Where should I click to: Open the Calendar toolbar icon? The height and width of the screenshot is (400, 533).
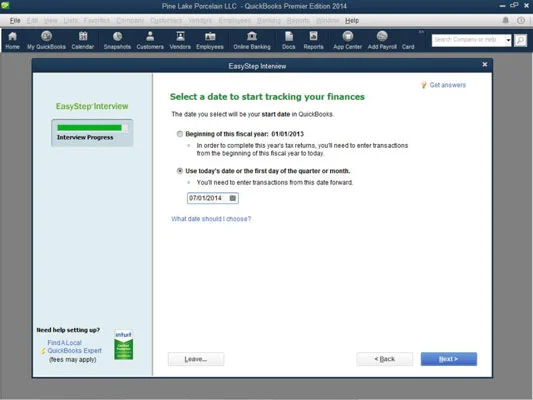pos(83,40)
